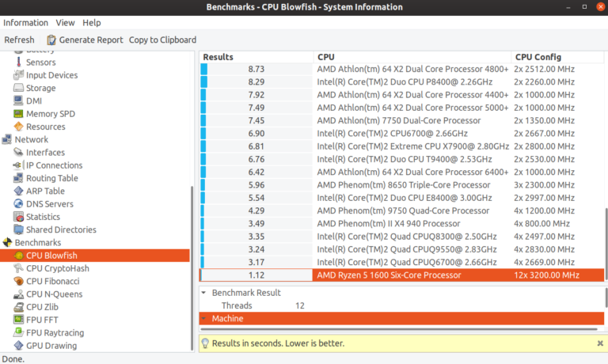Click the Storage drive icon

coord(18,88)
